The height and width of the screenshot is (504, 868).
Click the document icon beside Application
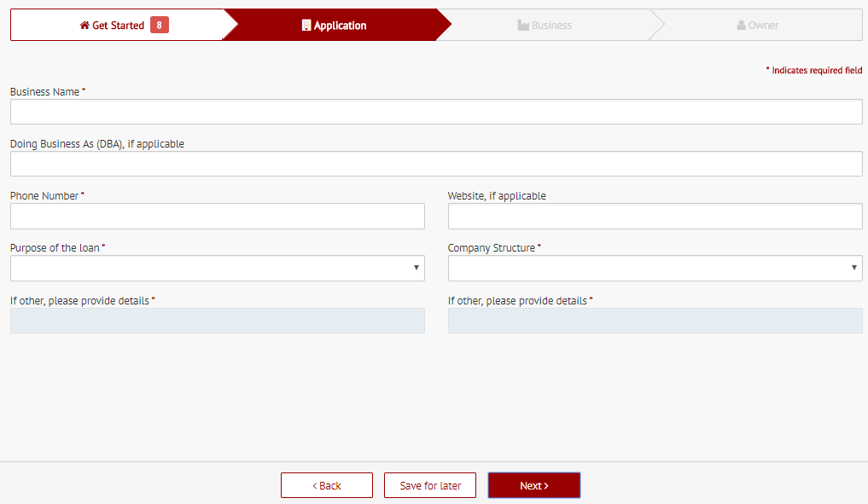coord(306,26)
